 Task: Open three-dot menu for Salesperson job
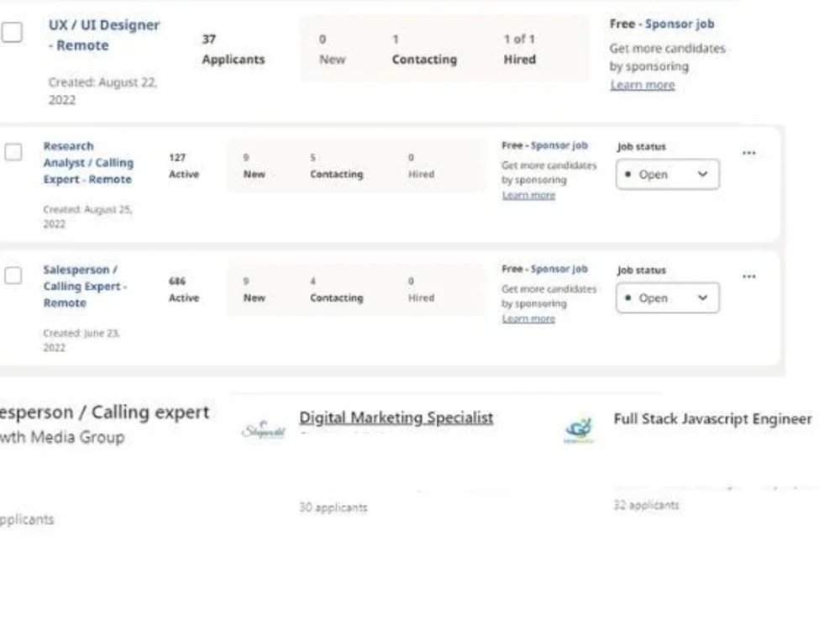coord(749,276)
